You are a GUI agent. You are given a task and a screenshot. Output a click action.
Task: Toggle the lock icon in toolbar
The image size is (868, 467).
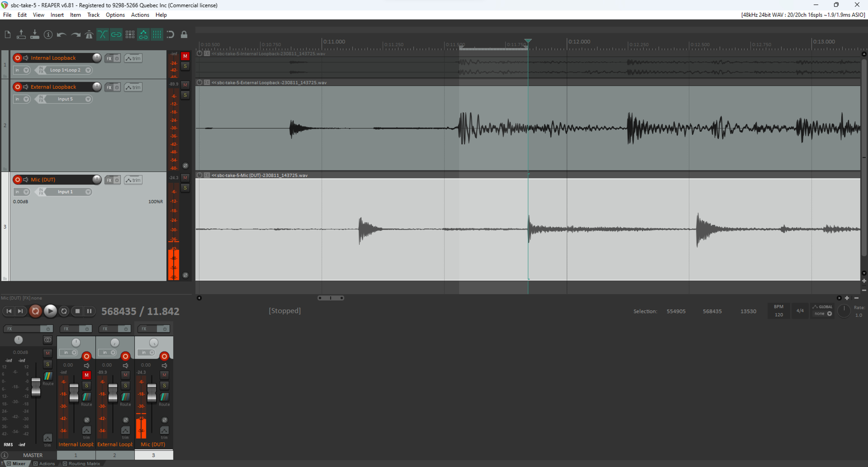point(184,34)
